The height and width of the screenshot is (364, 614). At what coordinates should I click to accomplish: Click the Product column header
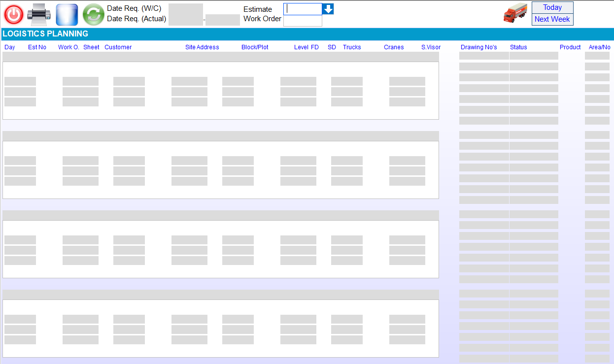pos(570,47)
